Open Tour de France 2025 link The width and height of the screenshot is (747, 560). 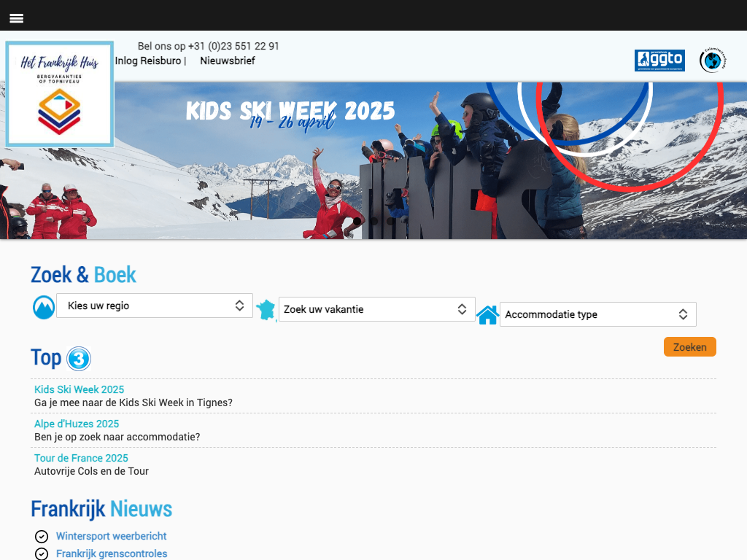81,458
